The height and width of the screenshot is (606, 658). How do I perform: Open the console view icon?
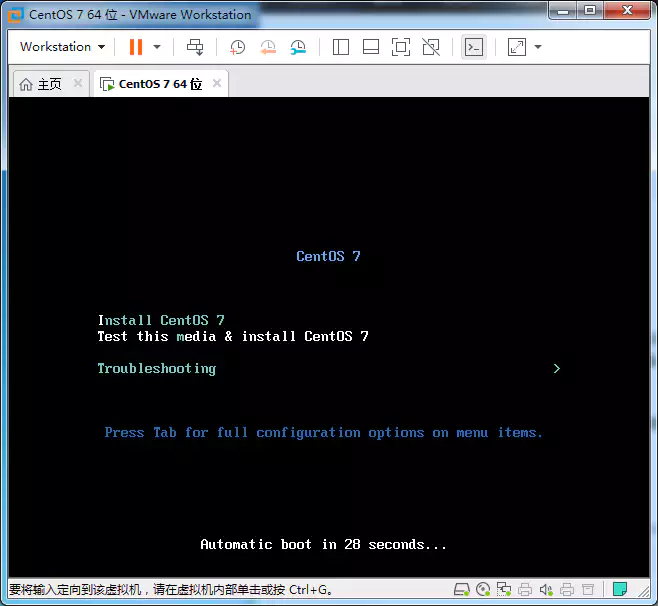[x=474, y=47]
